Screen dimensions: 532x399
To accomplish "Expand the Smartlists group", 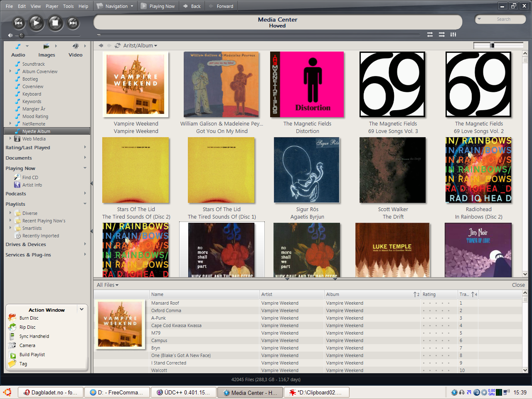I will [x=10, y=228].
